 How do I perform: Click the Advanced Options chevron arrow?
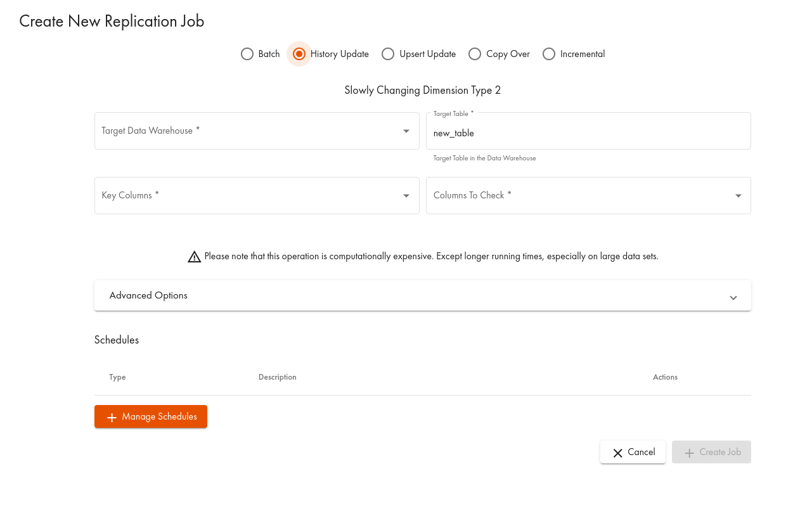(733, 297)
